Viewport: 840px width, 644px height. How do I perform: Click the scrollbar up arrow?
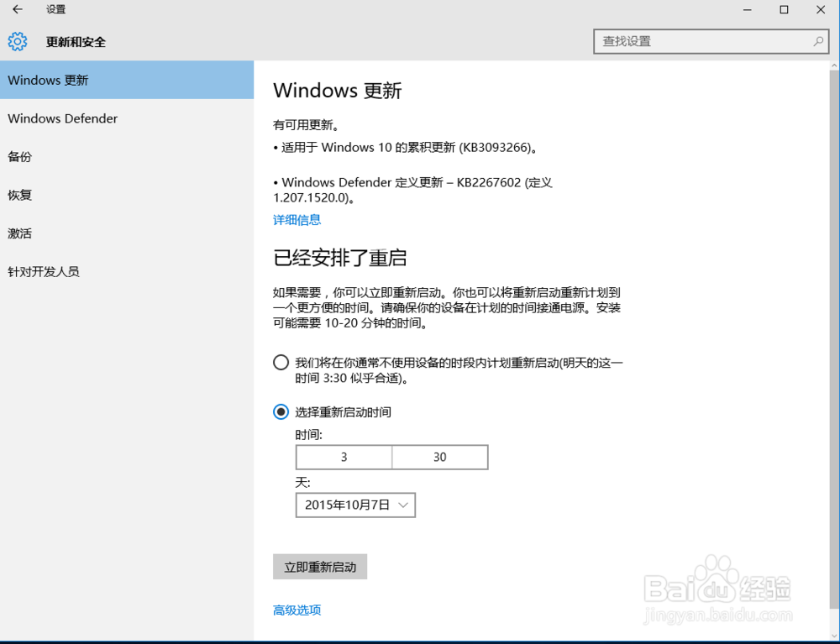click(835, 65)
